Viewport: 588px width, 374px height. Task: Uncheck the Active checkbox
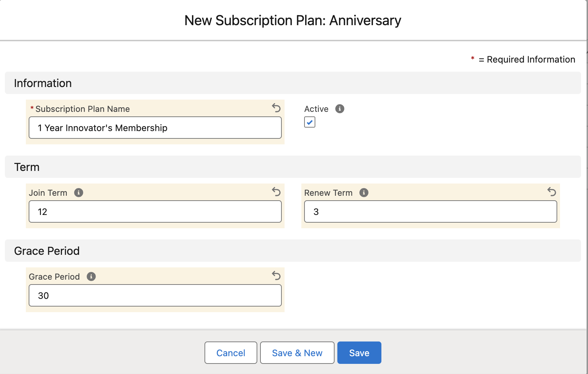[310, 122]
